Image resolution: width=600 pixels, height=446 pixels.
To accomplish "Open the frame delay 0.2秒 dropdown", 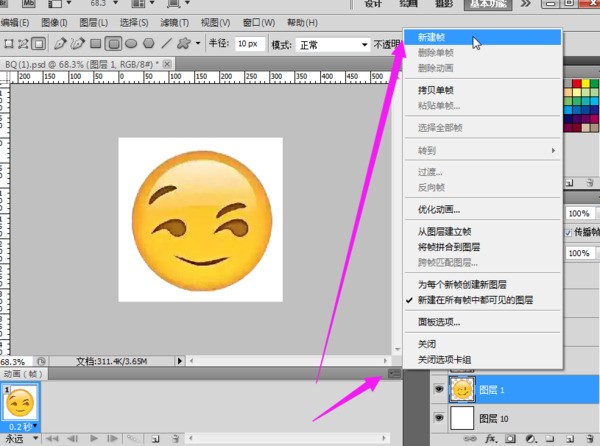I will [23, 426].
